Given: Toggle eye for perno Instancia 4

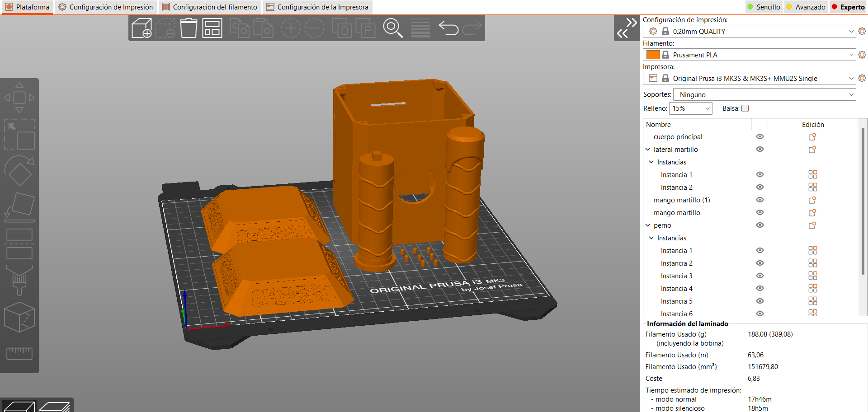Looking at the screenshot, I should click(x=760, y=289).
